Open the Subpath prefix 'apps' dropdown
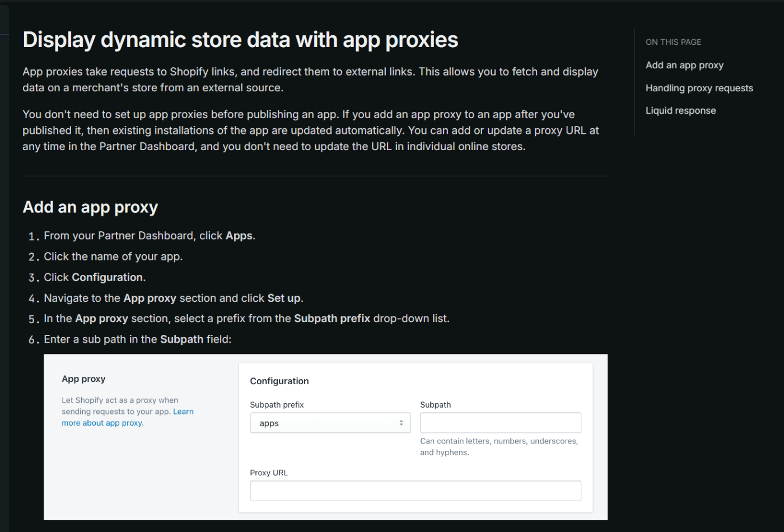This screenshot has height=532, width=784. 330,423
